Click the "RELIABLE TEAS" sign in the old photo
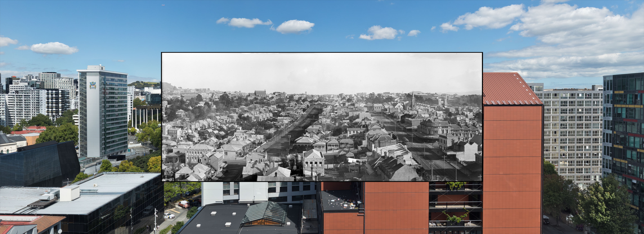This screenshot has height=234, width=644. [415, 127]
